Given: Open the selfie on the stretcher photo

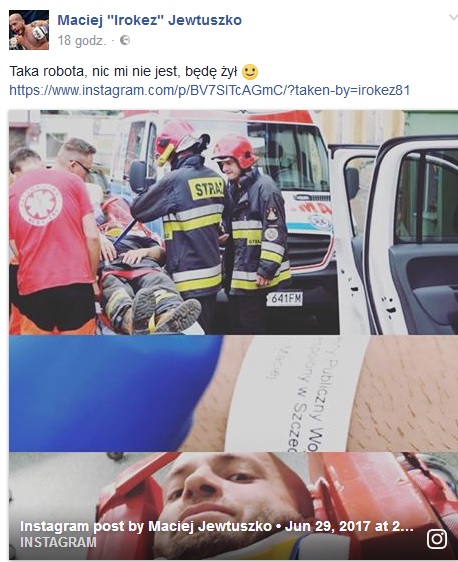Looking at the screenshot, I should pos(233,505).
